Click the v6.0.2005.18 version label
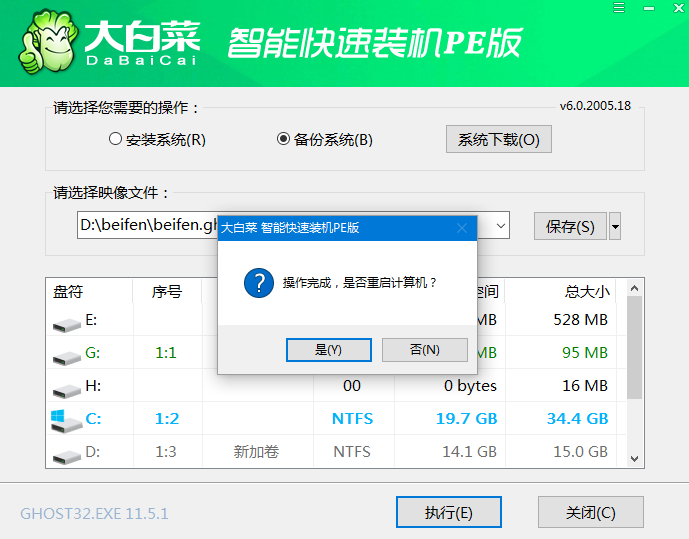 click(595, 106)
